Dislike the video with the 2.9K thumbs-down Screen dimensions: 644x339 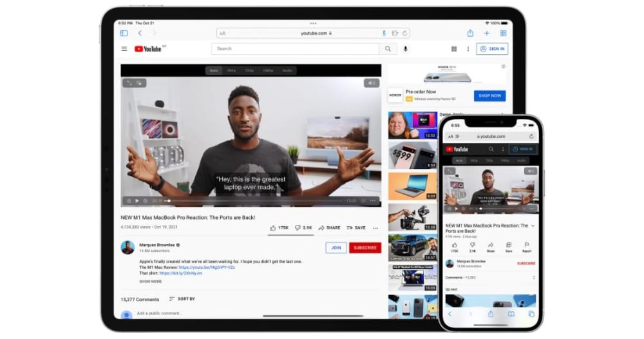pyautogui.click(x=303, y=228)
